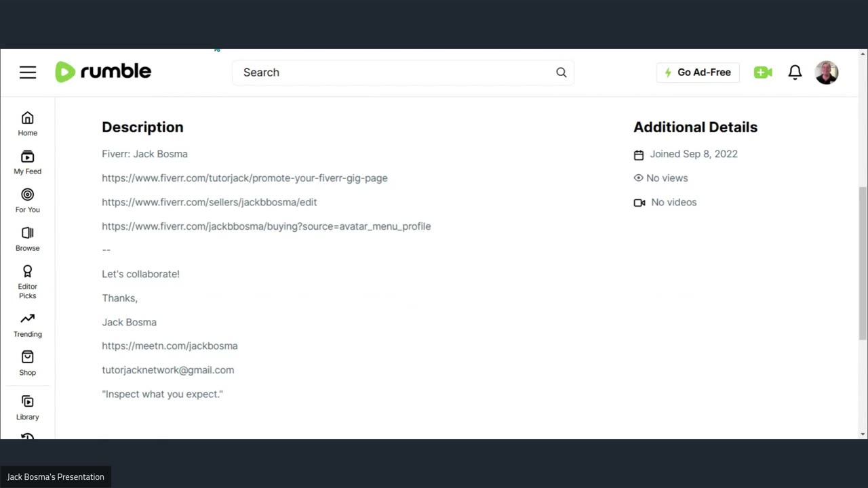The width and height of the screenshot is (868, 488).
Task: Open My Feed in sidebar
Action: tap(28, 163)
